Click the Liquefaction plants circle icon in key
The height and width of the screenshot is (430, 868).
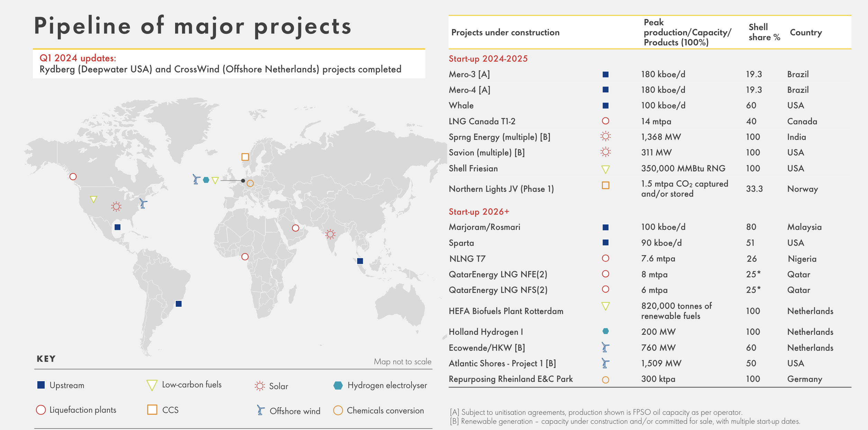[41, 410]
